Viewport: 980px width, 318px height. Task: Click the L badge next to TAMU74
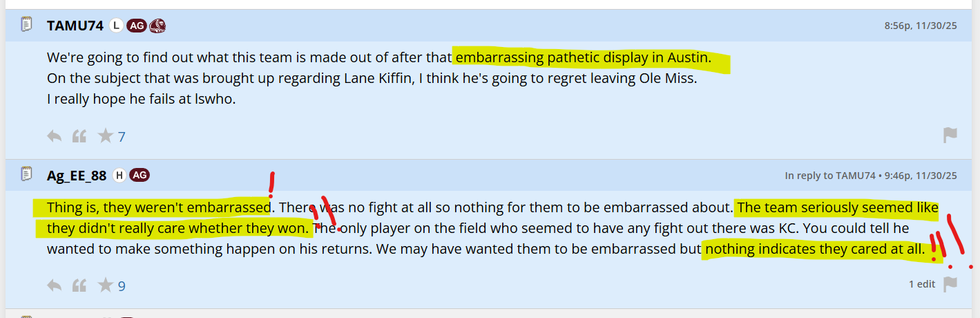coord(116,26)
